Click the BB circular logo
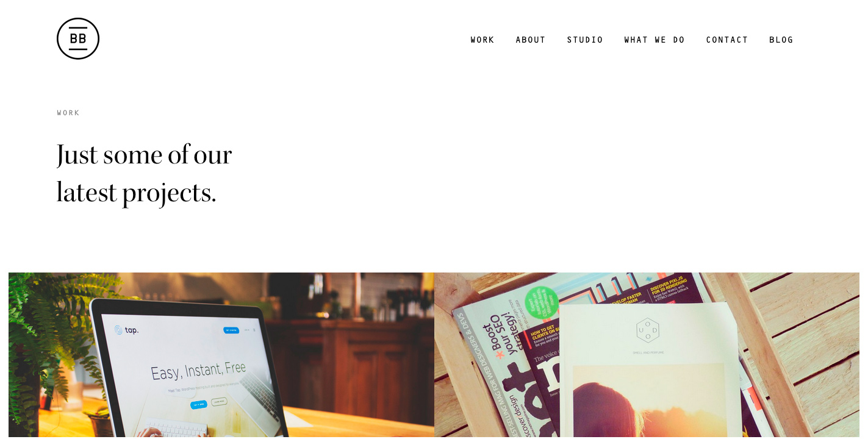The image size is (868, 442). 78,38
